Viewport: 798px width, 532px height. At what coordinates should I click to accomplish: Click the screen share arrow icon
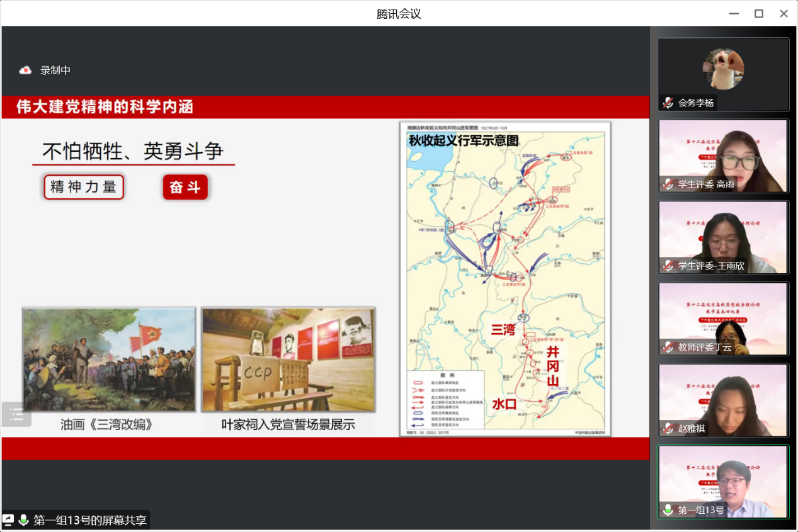[x=8, y=520]
